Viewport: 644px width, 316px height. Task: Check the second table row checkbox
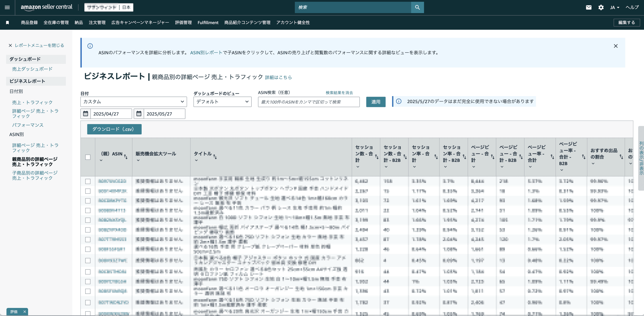[x=88, y=191]
